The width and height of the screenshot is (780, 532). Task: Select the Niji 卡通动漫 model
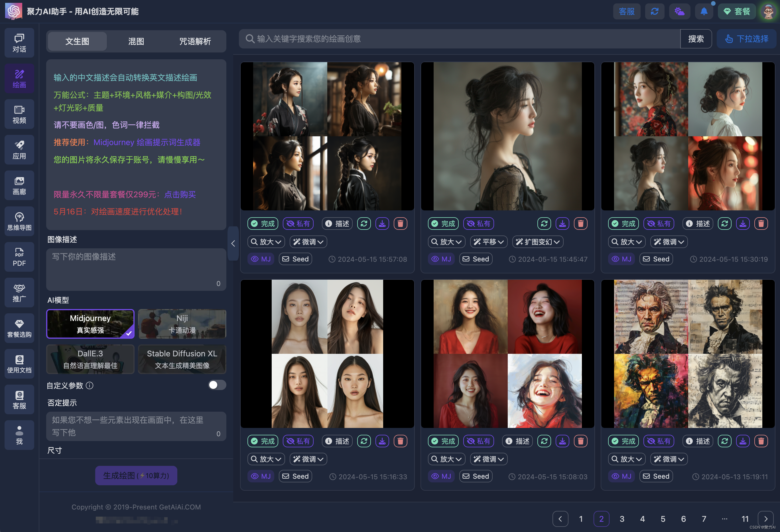[x=182, y=324]
